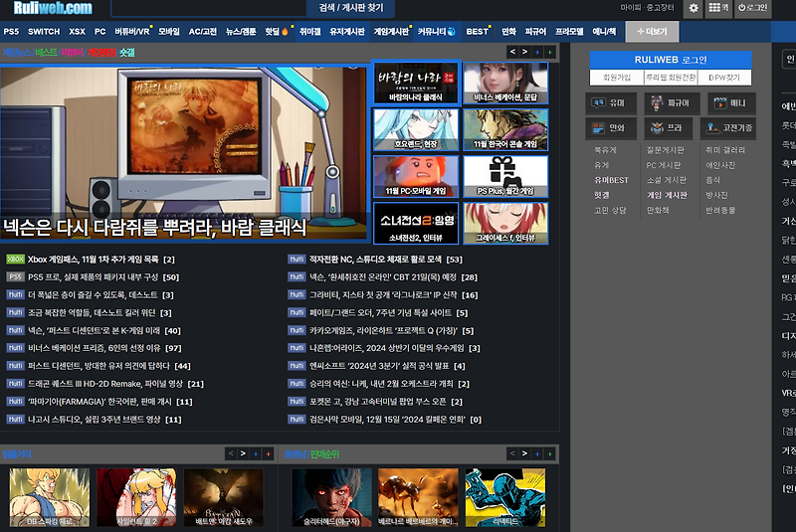The height and width of the screenshot is (532, 796).
Task: Switch to 판매순위 tab in video section
Action: coord(324,453)
